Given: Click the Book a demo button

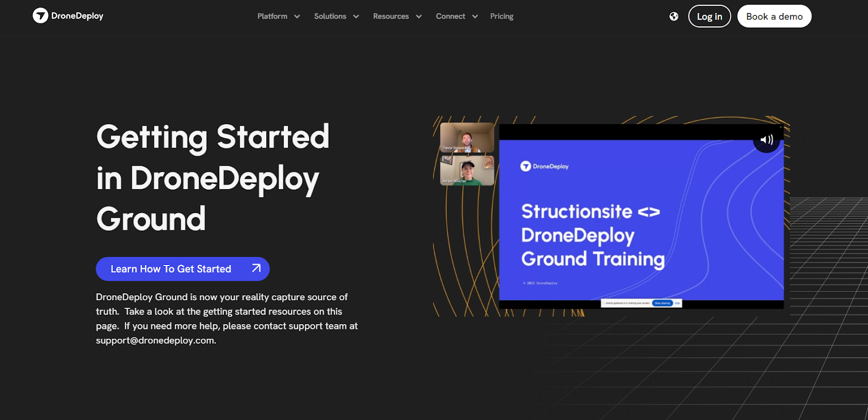Looking at the screenshot, I should point(774,16).
